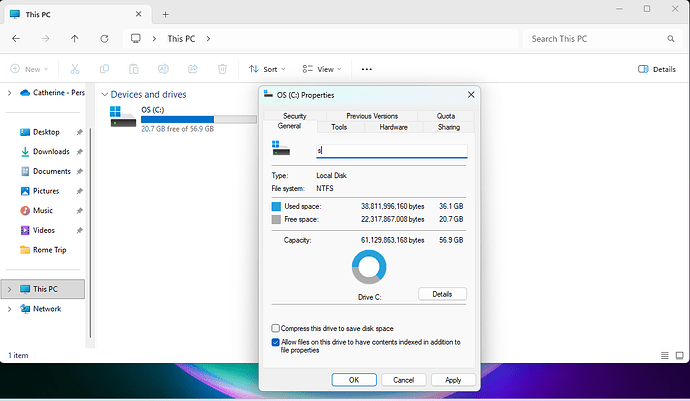Collapse the Devices and drives group

[x=104, y=95]
